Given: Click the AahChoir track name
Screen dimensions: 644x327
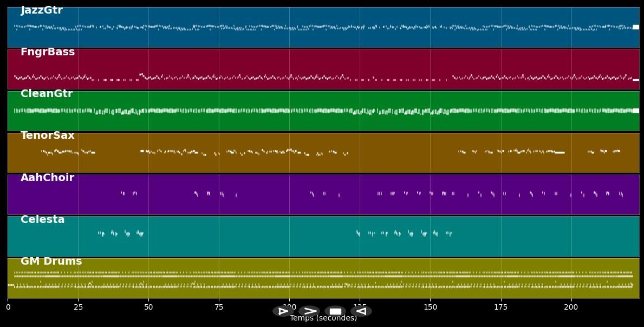Looking at the screenshot, I should [x=47, y=178].
